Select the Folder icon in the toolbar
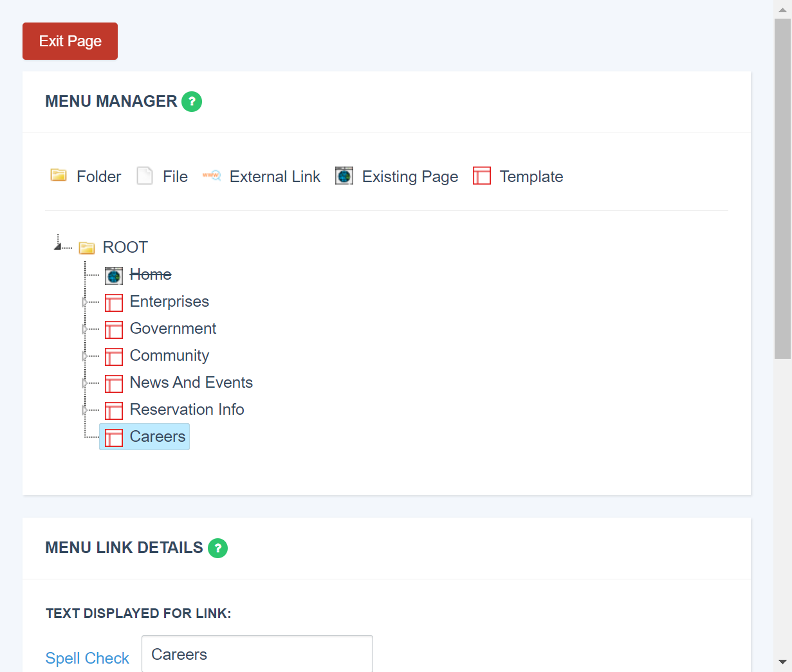Viewport: 792px width, 672px height. [59, 176]
